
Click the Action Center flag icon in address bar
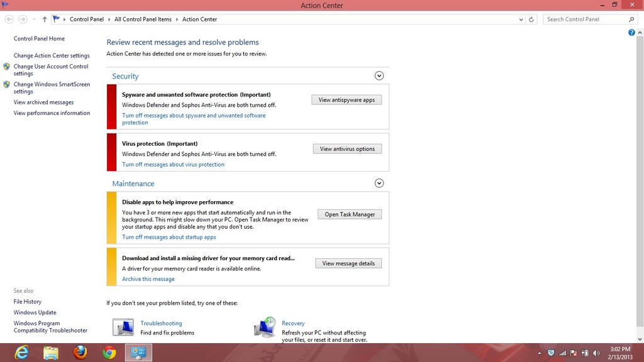56,19
